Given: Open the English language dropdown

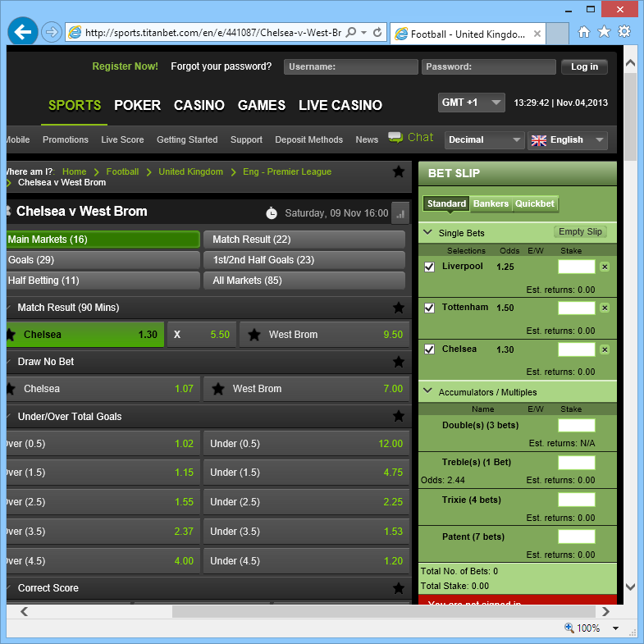Looking at the screenshot, I should point(568,140).
